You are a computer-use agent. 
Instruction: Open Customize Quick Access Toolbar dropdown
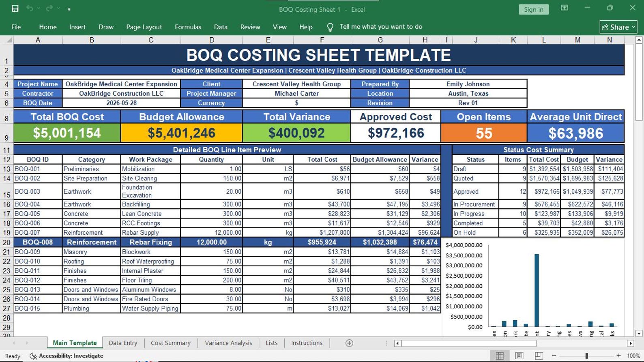(x=69, y=9)
